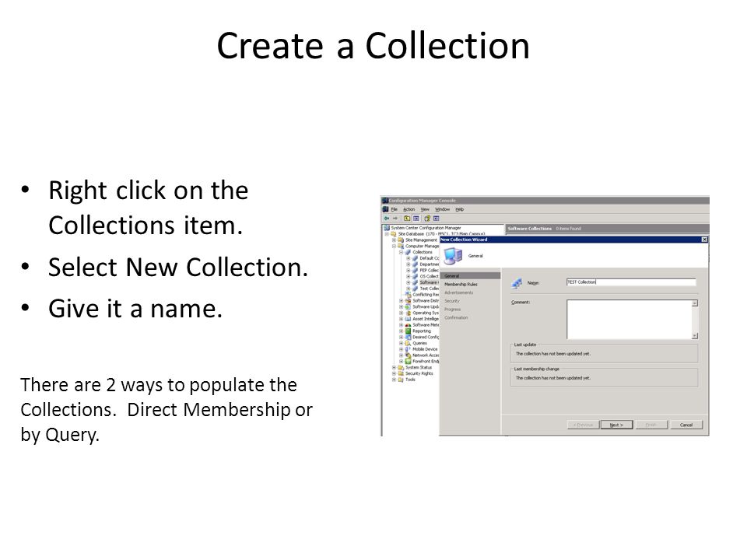
Task: Click the Name field containing TEST Collection
Action: (x=631, y=282)
